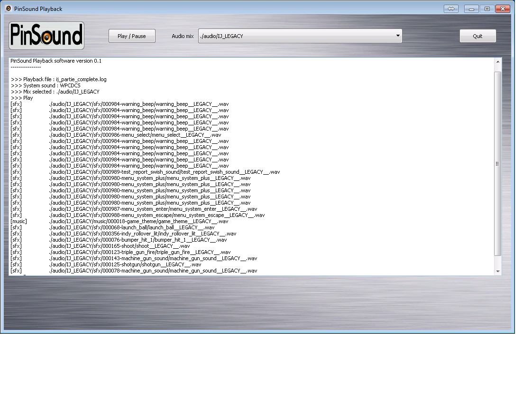The height and width of the screenshot is (404, 532).
Task: Click the 000078-machine_gun_sound log entry
Action: pyautogui.click(x=134, y=271)
